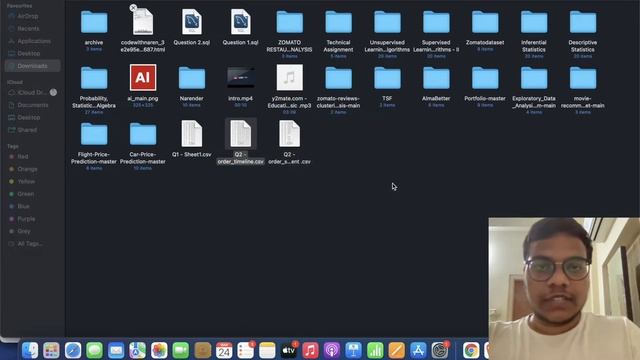Open Photos from the Dock
The width and height of the screenshot is (640, 360).
(x=159, y=350)
